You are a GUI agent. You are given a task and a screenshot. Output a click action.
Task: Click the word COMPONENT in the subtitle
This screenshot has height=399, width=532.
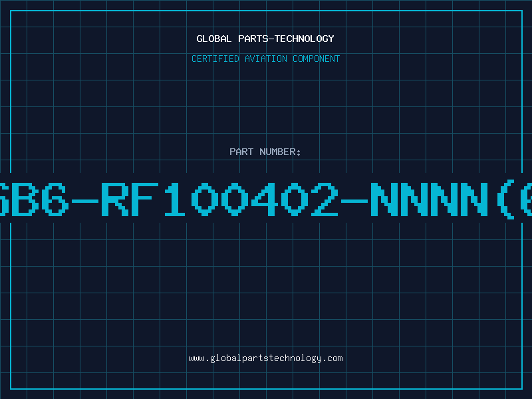coord(317,59)
